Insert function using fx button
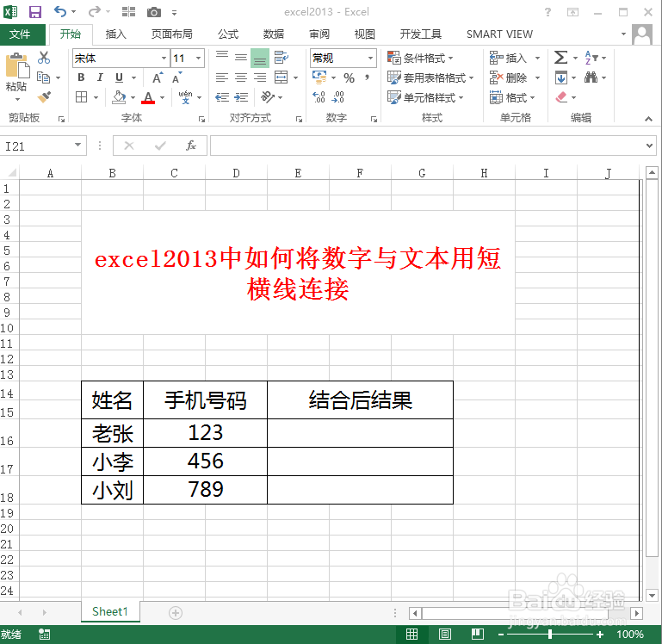Image resolution: width=662 pixels, height=644 pixels. click(x=191, y=146)
